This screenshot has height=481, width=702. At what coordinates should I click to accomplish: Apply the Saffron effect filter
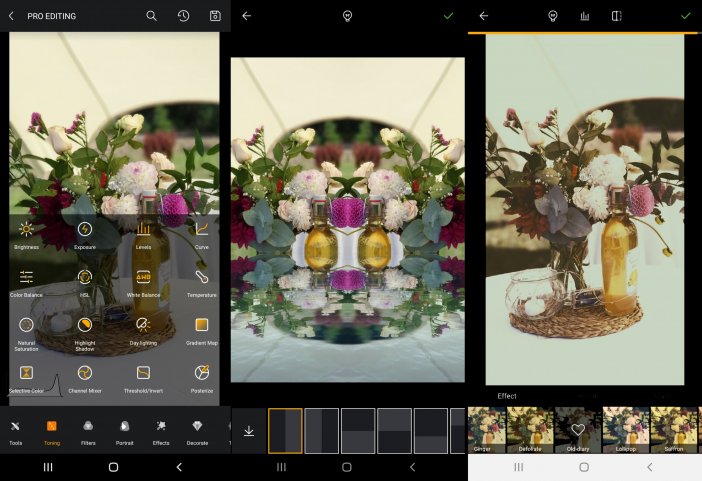click(x=673, y=430)
